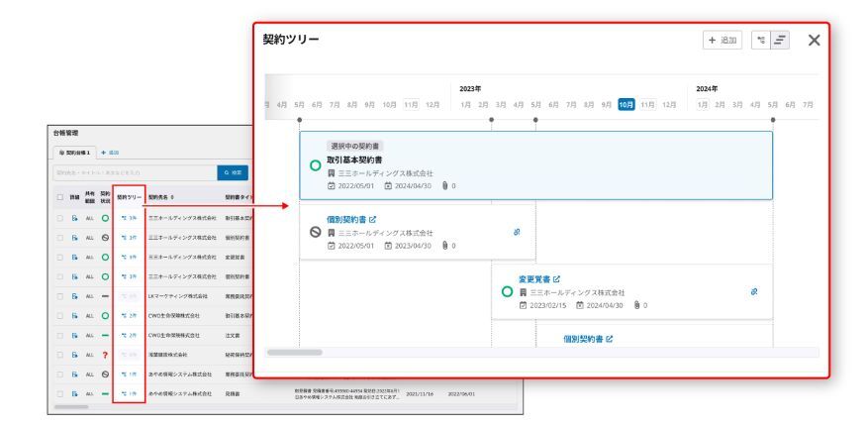Click end date 2024/04/30 on 取引基本契約書 card
Screen dimensions: 868x427
coord(413,186)
